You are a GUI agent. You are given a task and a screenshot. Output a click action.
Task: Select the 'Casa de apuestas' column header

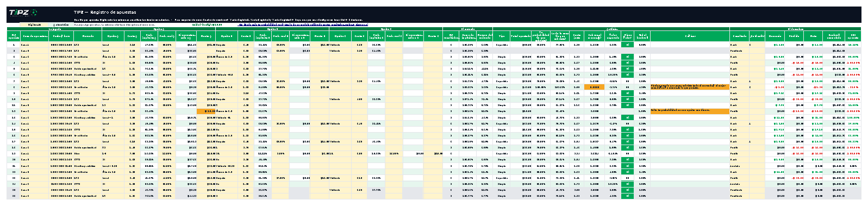[34, 36]
